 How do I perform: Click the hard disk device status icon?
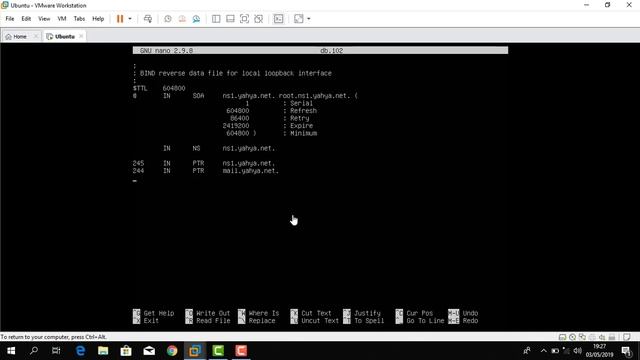pyautogui.click(x=562, y=337)
